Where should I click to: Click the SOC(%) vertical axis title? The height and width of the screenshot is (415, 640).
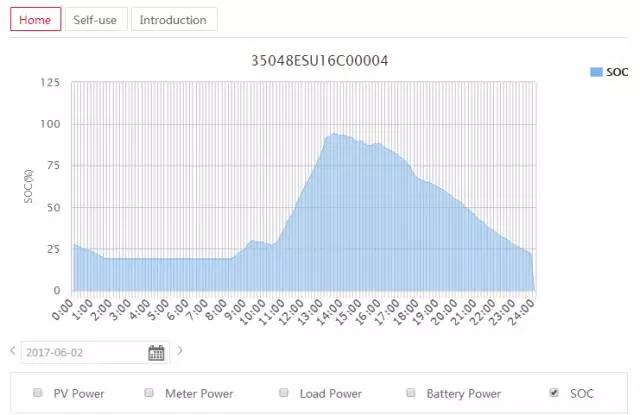pos(29,186)
